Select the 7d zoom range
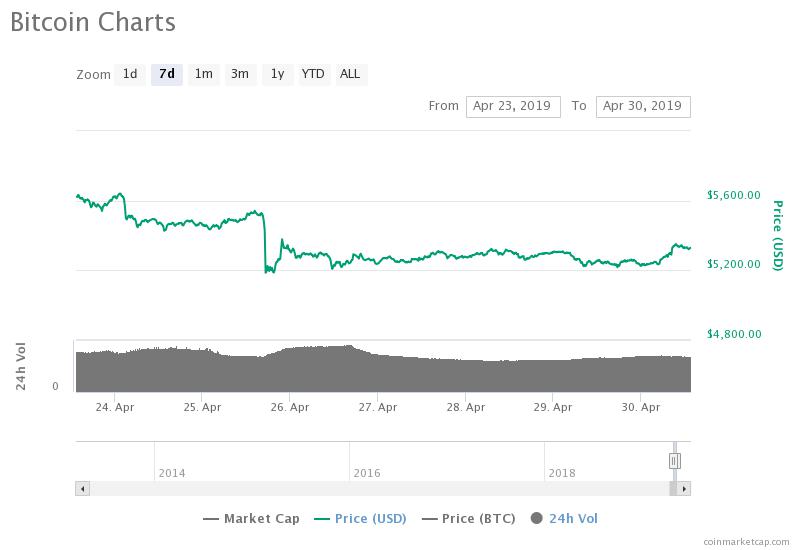The image size is (800, 550). [167, 74]
